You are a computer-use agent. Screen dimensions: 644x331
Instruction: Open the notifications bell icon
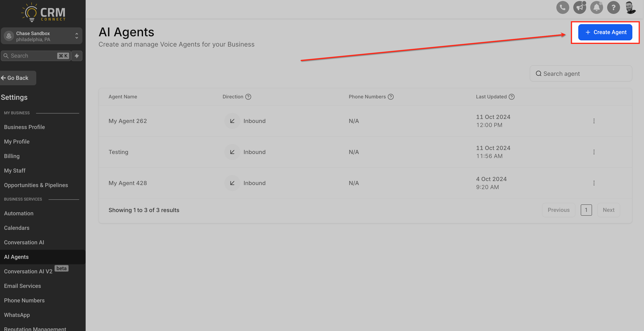(596, 7)
